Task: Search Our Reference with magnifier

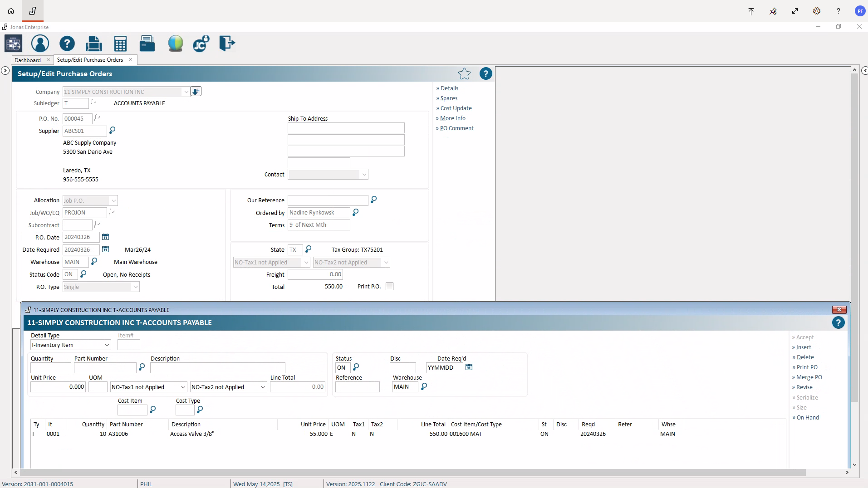Action: (374, 200)
